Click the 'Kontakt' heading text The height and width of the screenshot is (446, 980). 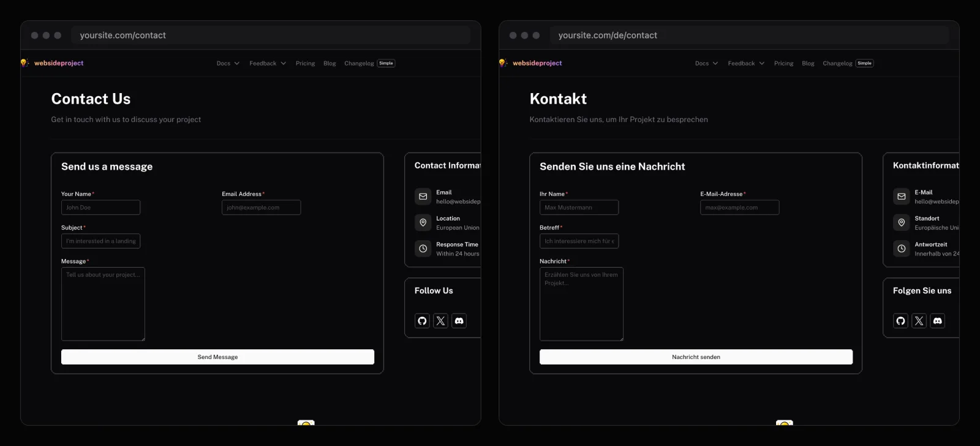(558, 99)
